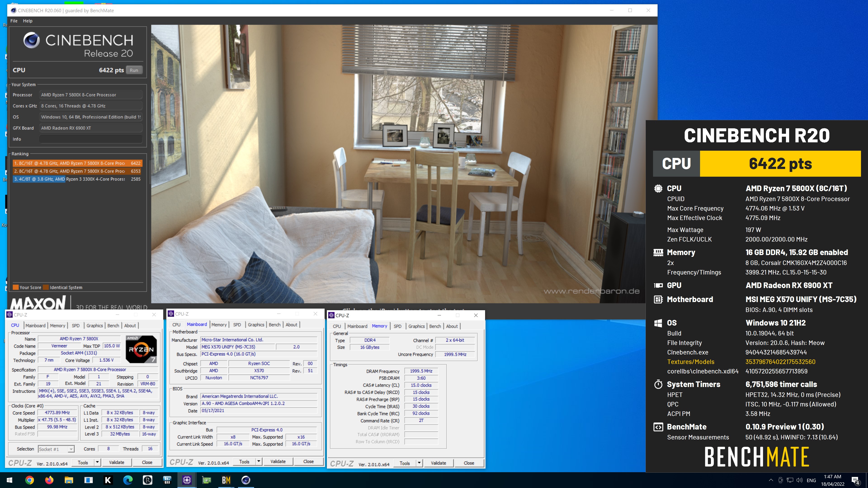Select CPU tab in the Mainboard CPU-Z window
Screen dimensions: 868x488
coord(176,325)
